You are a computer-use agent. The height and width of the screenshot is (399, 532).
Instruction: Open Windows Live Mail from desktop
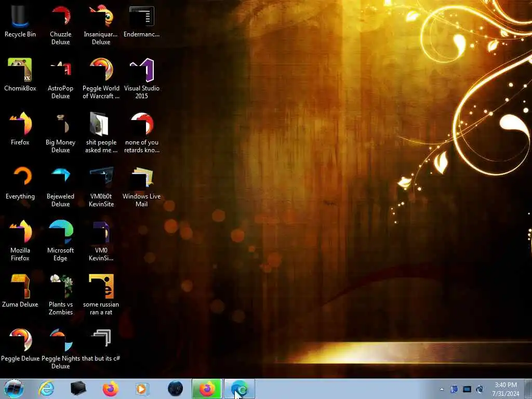(141, 187)
